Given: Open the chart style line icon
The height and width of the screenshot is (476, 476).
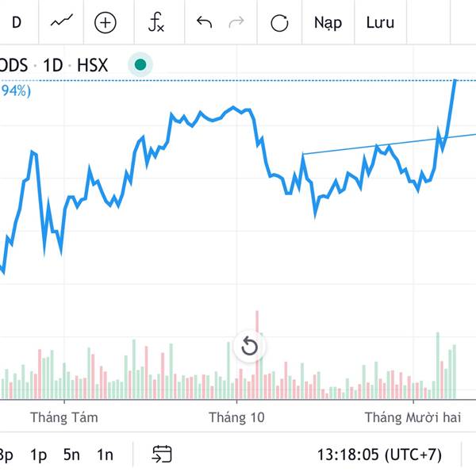Looking at the screenshot, I should pyautogui.click(x=63, y=22).
